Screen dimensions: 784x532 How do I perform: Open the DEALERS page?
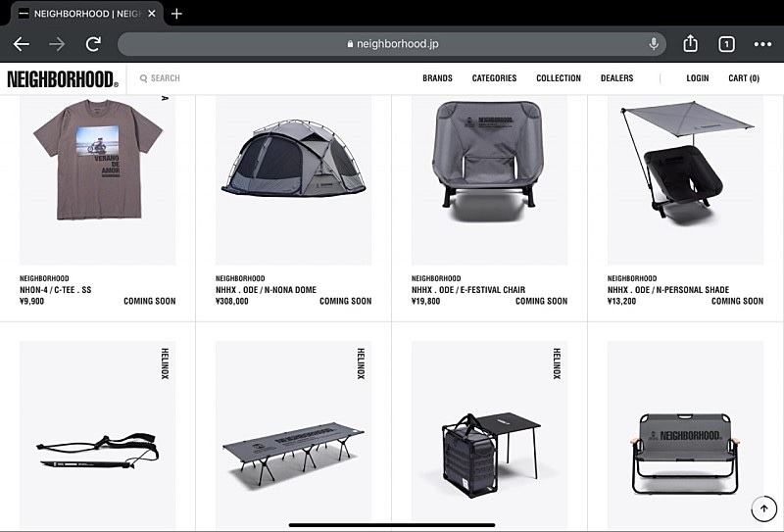(x=617, y=78)
